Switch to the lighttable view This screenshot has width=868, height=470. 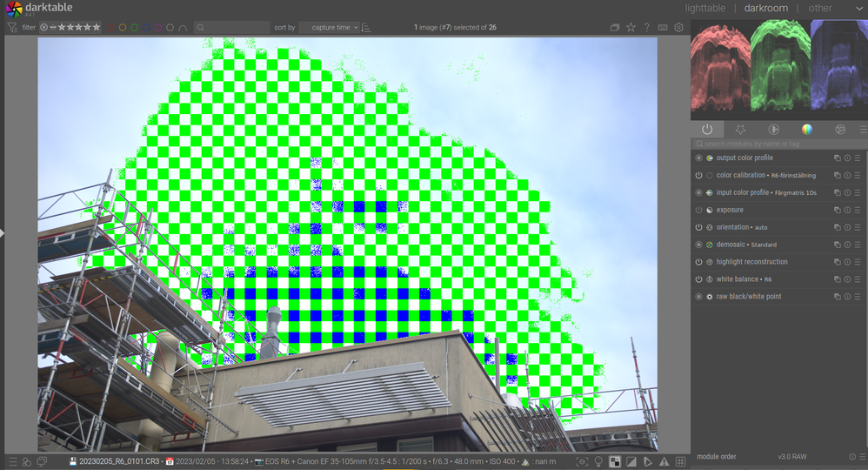704,8
